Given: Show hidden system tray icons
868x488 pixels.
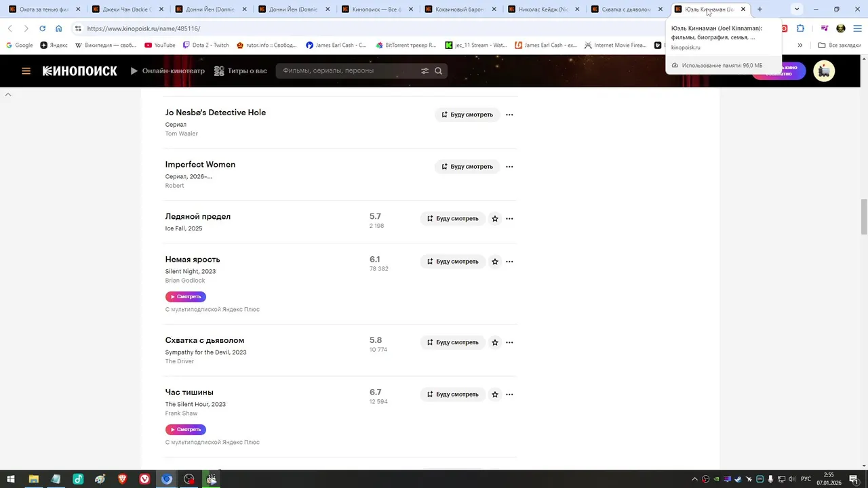Looking at the screenshot, I should point(694,479).
